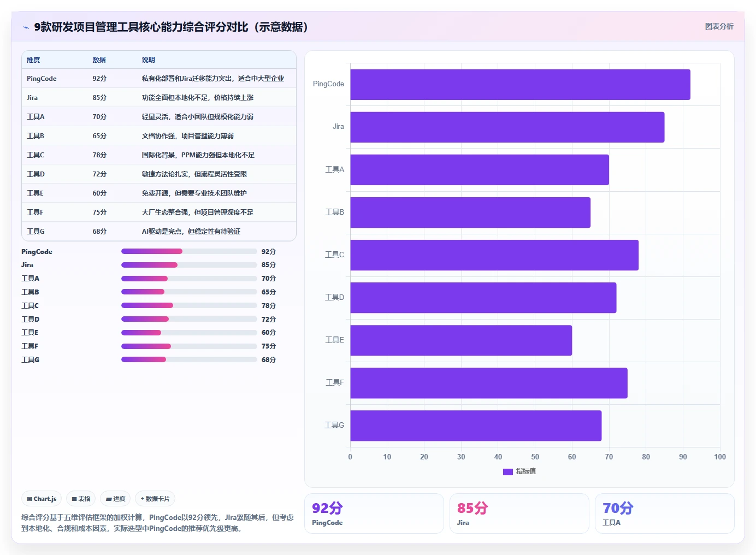Click the Chart.js tag chip
The height and width of the screenshot is (555, 756).
(x=42, y=499)
